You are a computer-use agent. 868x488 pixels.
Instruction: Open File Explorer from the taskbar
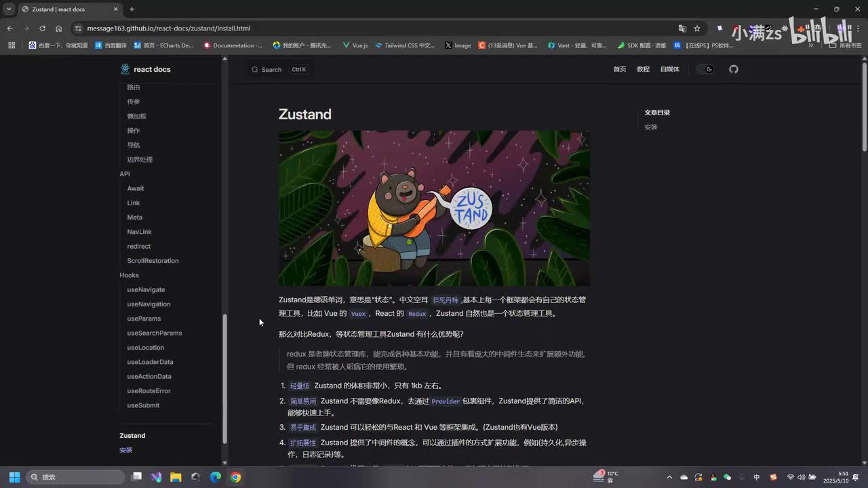click(x=176, y=477)
